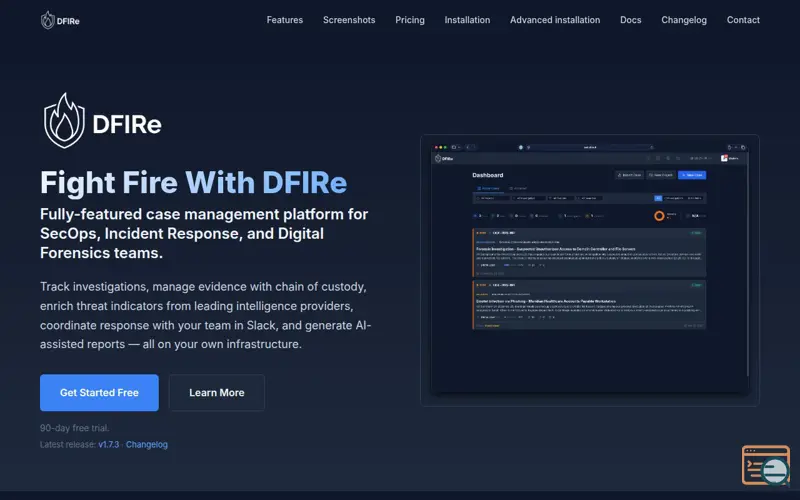The width and height of the screenshot is (800, 500).
Task: Open the v1.7.3 release link
Action: (109, 444)
